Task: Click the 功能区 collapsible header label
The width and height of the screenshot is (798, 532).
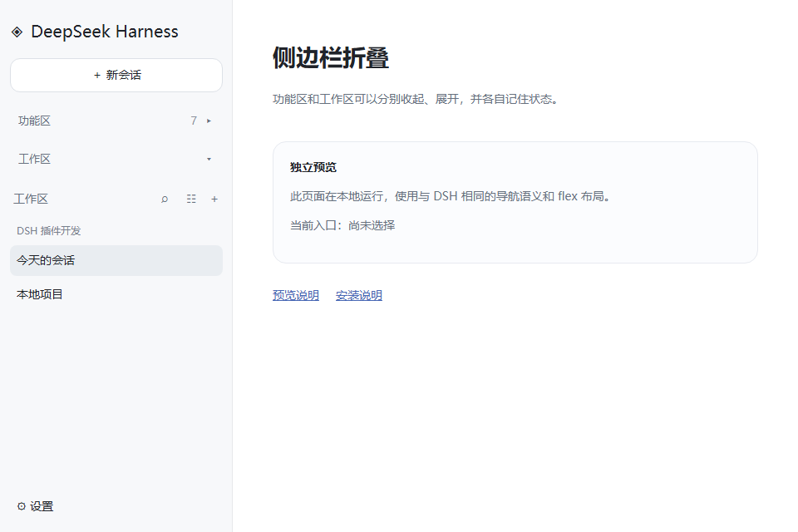Action: [x=35, y=121]
